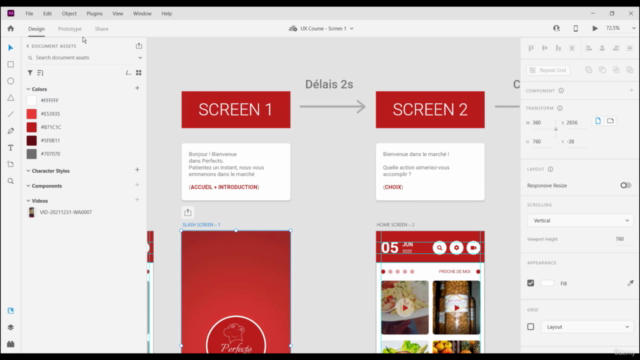Open the Plugins menu
This screenshot has height=360, width=640.
click(94, 13)
